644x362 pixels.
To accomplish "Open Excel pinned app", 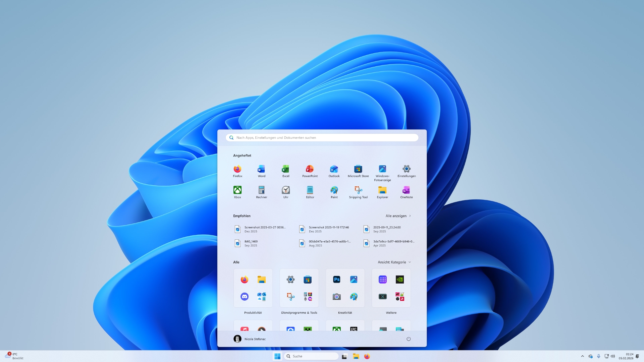I will [285, 171].
